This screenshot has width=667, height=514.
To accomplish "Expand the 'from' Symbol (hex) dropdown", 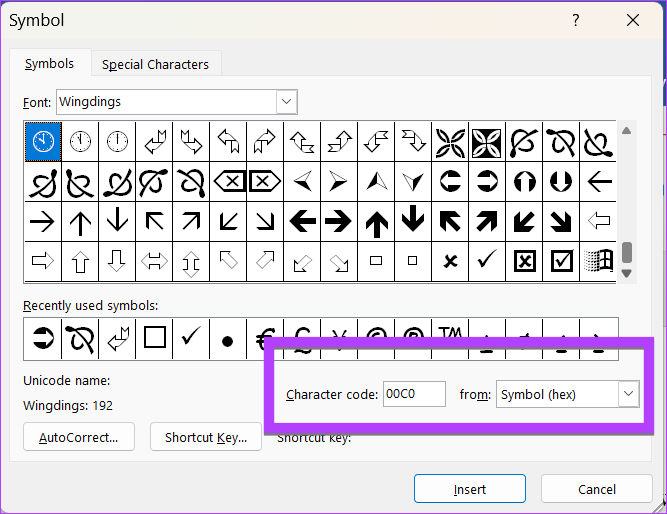I will tap(628, 395).
